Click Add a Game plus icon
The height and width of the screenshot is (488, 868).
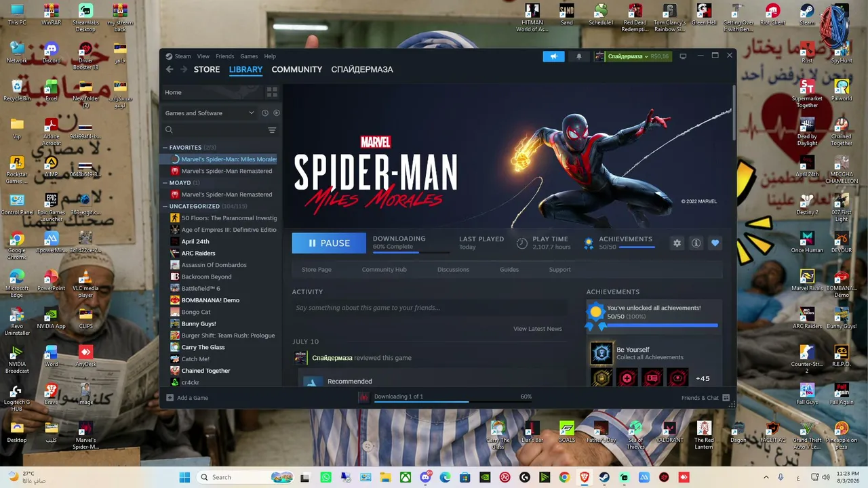[170, 398]
